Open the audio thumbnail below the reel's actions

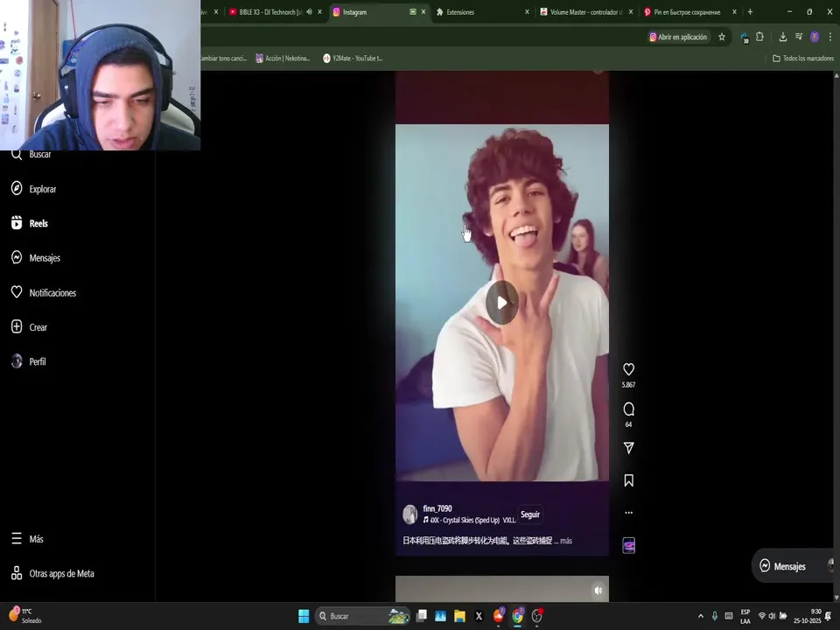pos(628,545)
